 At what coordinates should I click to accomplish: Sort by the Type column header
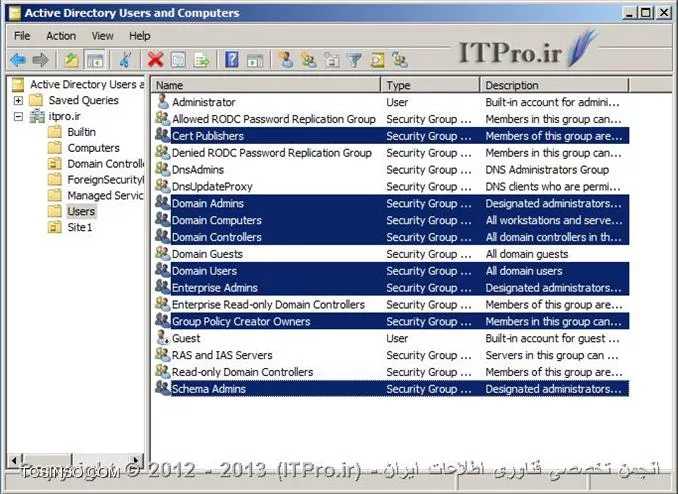(431, 85)
